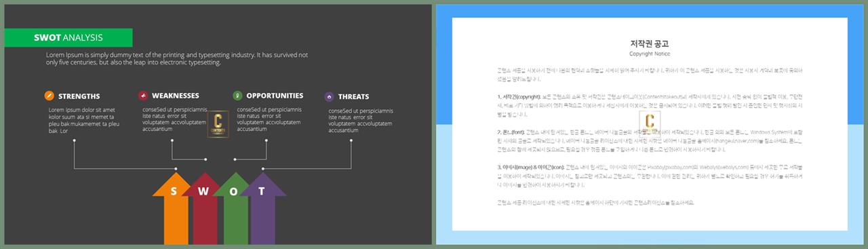Screen dimensions: 868x249
Task: Click the last paragraph of the copyright notice
Action: (x=595, y=202)
